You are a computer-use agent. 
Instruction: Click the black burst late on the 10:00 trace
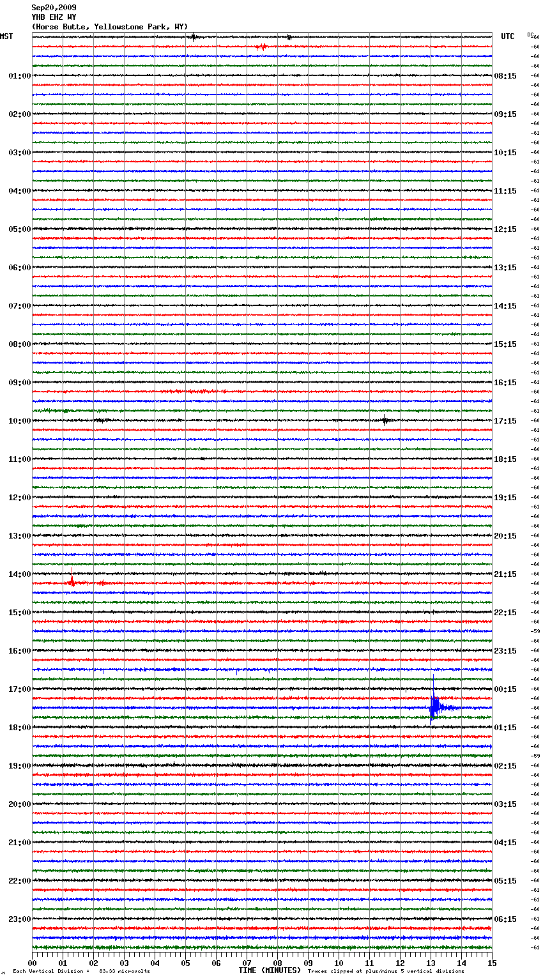click(x=385, y=420)
